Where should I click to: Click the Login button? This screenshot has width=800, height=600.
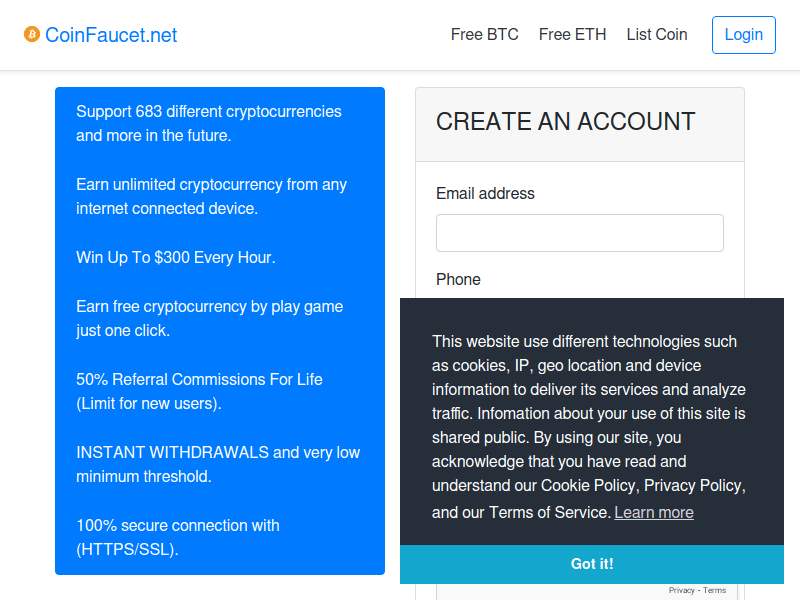tap(744, 34)
